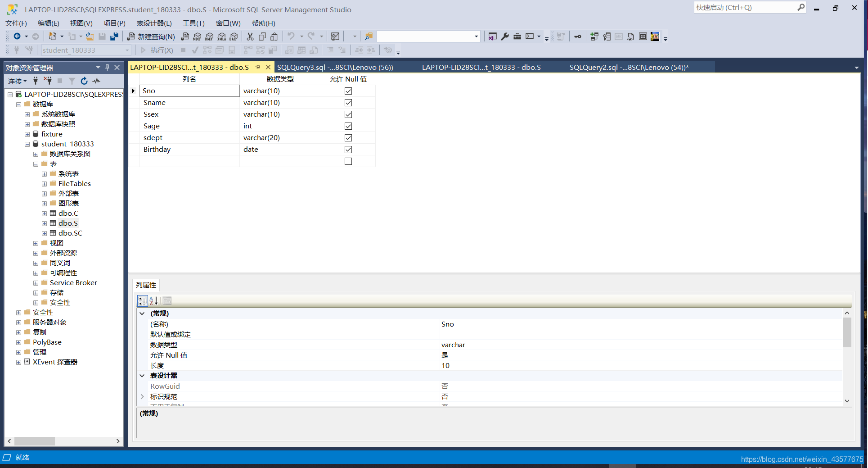Collapse the student_180333 database node

click(27, 144)
